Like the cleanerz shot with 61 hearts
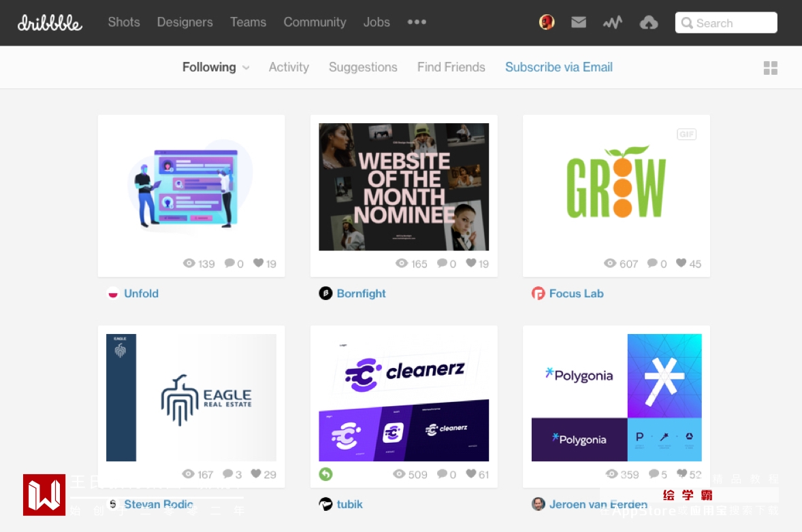The height and width of the screenshot is (532, 802). [x=471, y=473]
